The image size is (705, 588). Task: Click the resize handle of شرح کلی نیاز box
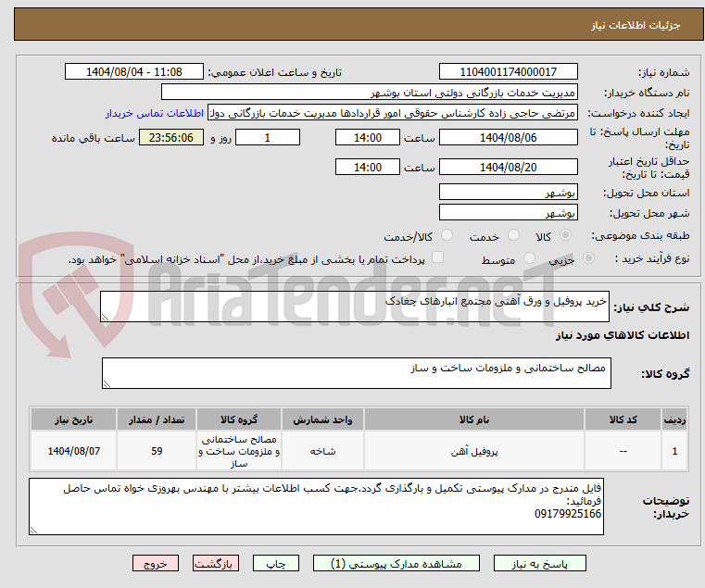pos(105,317)
